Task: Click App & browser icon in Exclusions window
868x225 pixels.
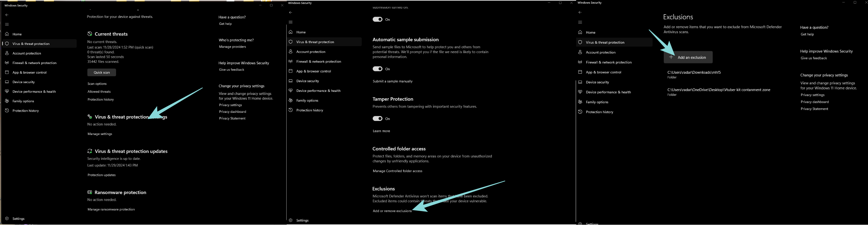Action: tap(580, 72)
